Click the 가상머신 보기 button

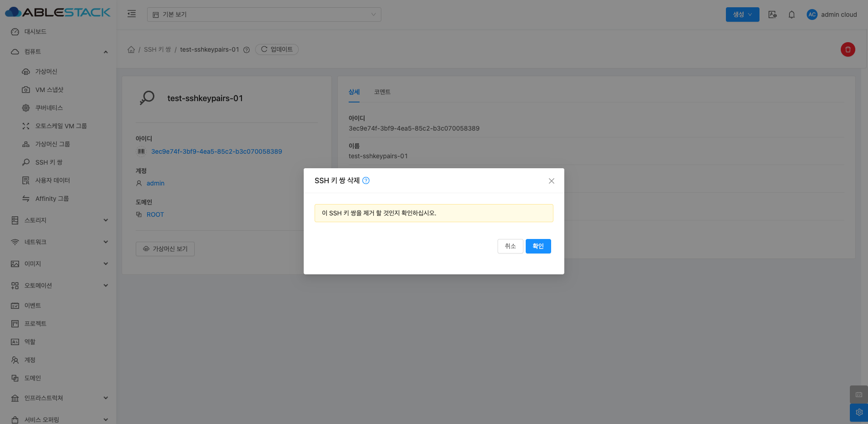click(165, 249)
